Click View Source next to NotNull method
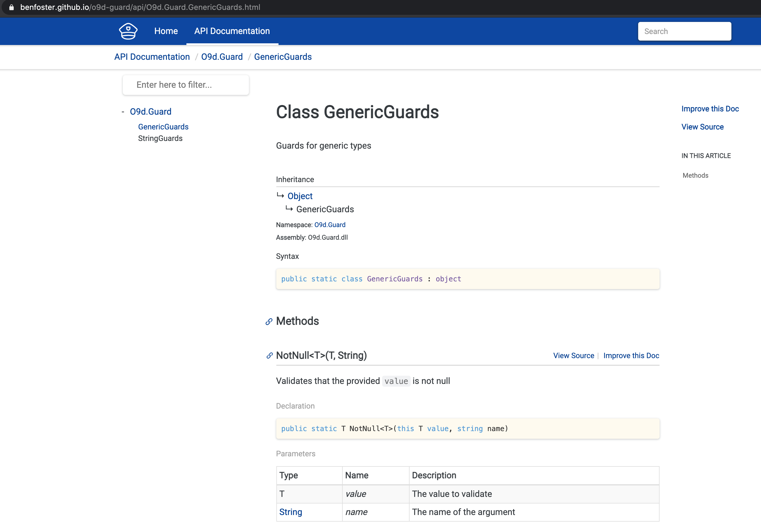The image size is (761, 532). [x=573, y=355]
